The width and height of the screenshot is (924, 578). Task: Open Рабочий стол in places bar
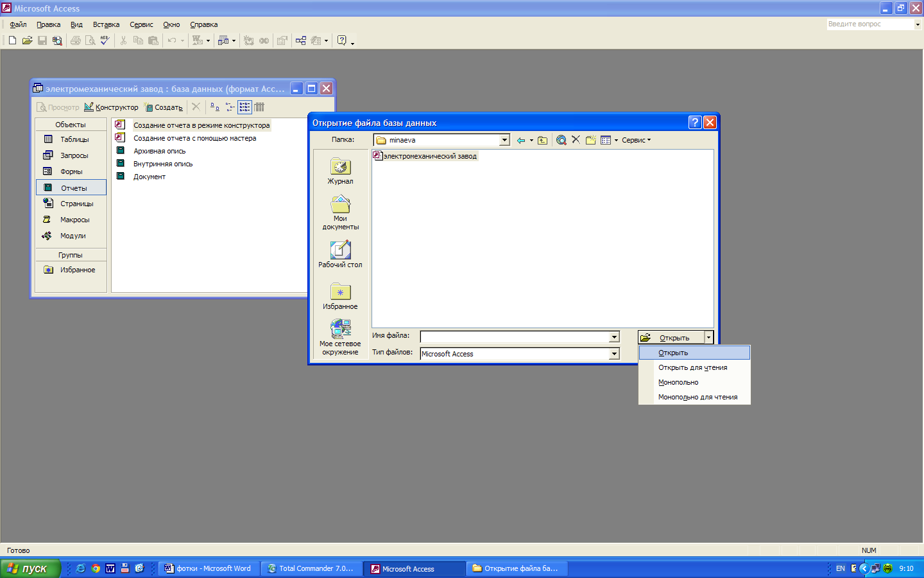(340, 254)
